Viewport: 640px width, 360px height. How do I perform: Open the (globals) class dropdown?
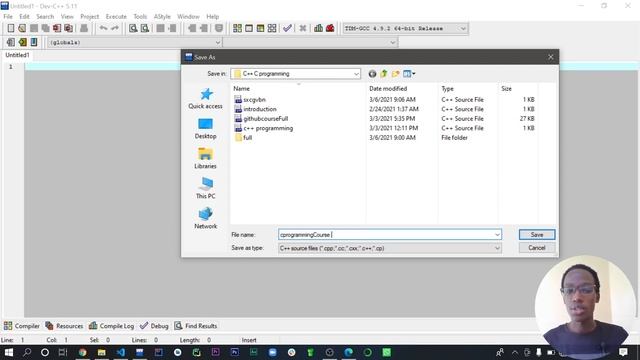[x=218, y=42]
